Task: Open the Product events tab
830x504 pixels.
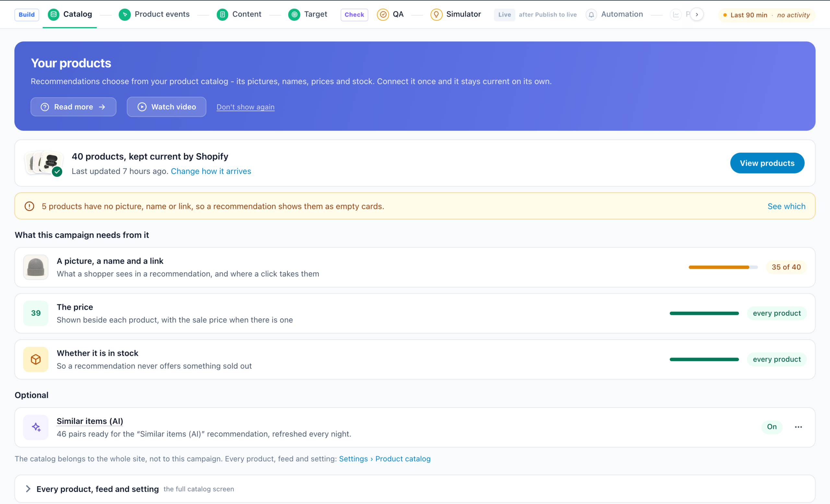Action: click(x=154, y=15)
